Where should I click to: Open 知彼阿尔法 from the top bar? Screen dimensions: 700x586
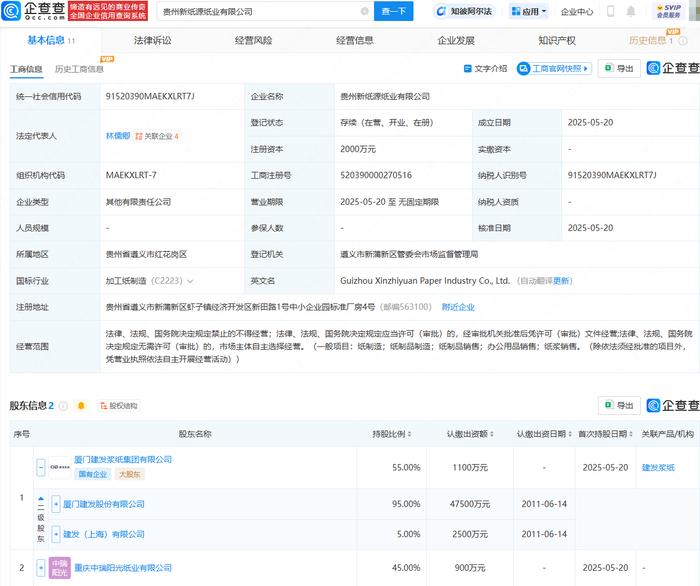464,11
